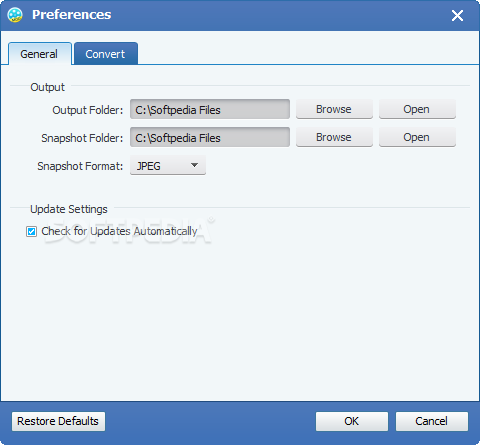The image size is (480, 445).
Task: Browse for the Output Folder
Action: (334, 109)
